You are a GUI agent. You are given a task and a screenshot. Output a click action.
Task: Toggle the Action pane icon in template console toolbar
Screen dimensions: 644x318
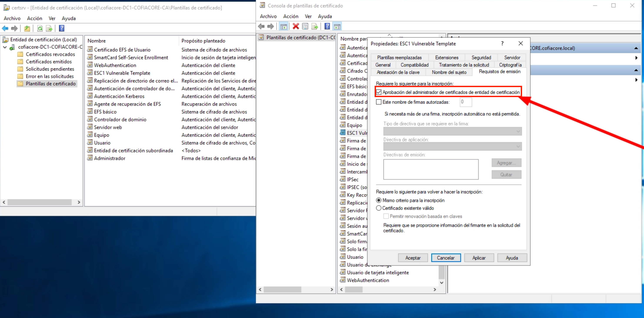pyautogui.click(x=337, y=26)
